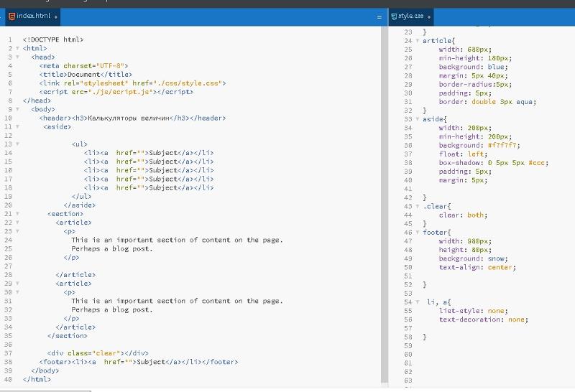Click the stylesheet link tag line
575x392 pixels.
coord(132,83)
